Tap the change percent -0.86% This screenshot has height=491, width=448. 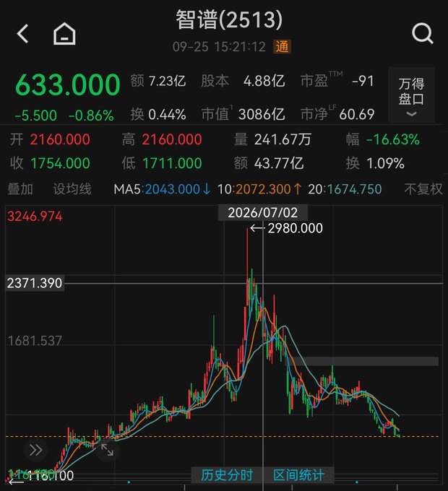pyautogui.click(x=91, y=116)
